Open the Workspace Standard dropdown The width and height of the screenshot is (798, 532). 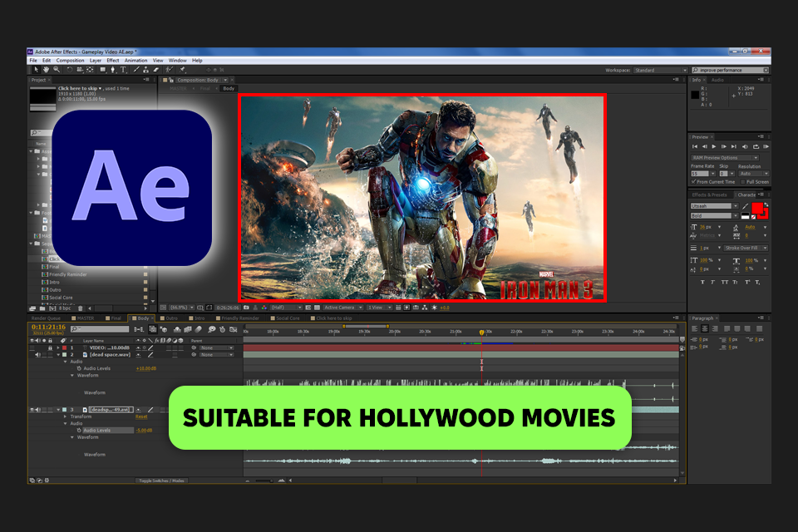click(x=660, y=71)
